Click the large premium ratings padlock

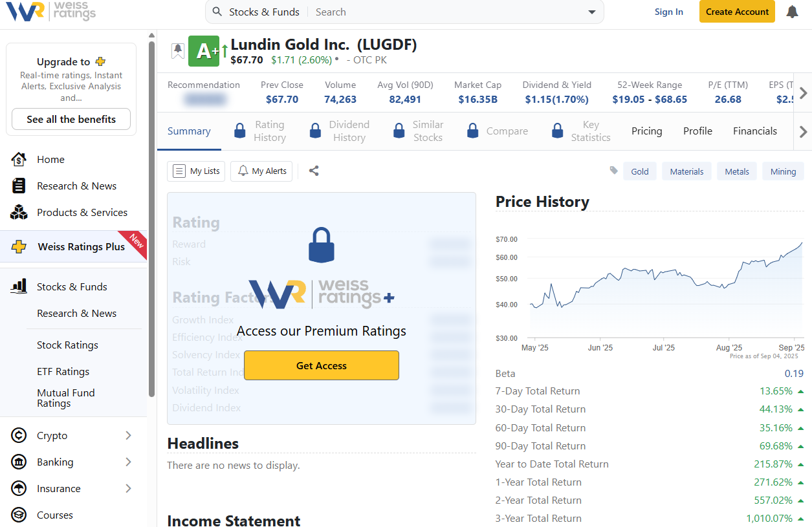pyautogui.click(x=322, y=245)
